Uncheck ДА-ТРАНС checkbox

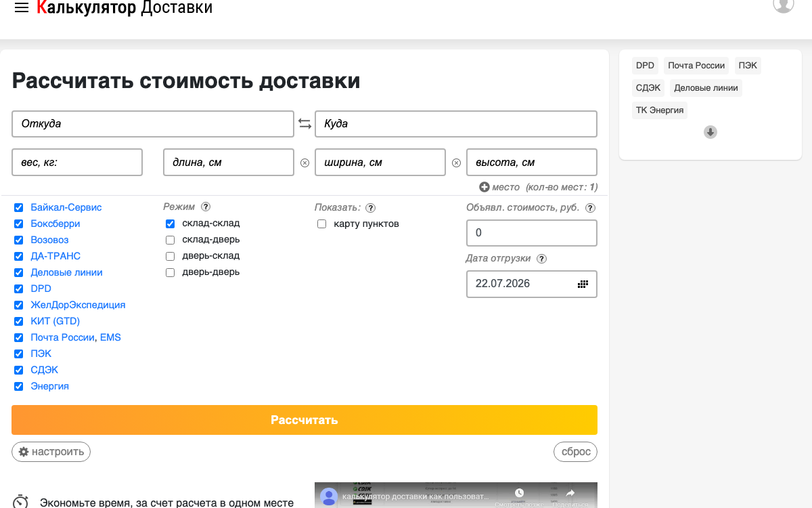pos(19,256)
